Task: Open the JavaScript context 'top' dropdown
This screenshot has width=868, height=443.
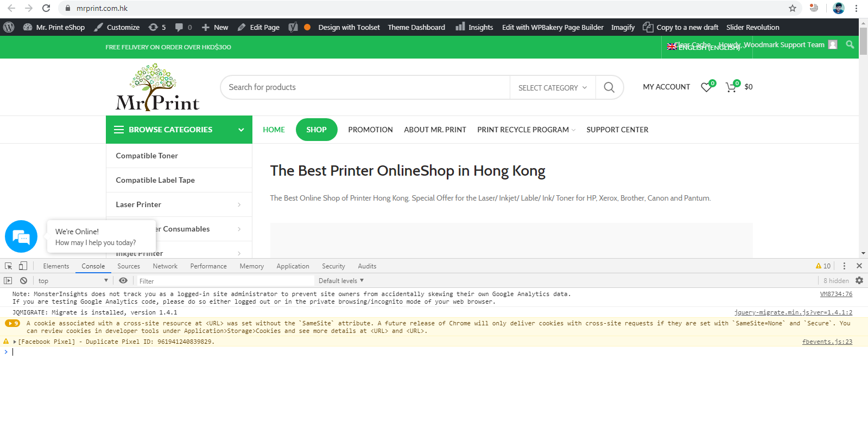Action: coord(73,280)
